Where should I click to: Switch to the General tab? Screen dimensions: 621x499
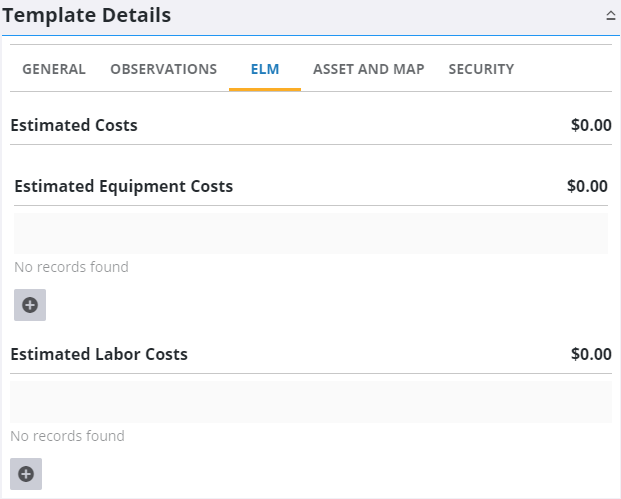(54, 69)
